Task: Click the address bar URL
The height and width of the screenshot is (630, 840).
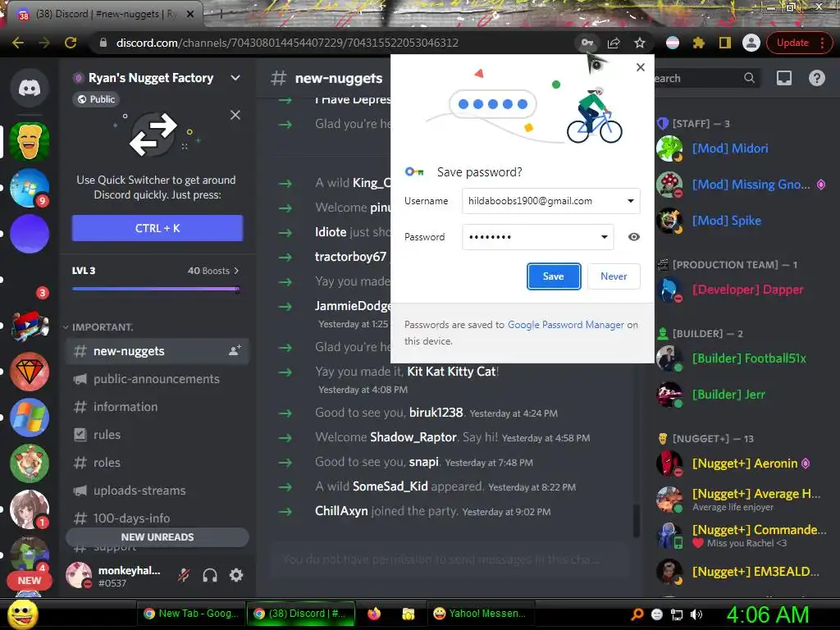Action: click(287, 43)
